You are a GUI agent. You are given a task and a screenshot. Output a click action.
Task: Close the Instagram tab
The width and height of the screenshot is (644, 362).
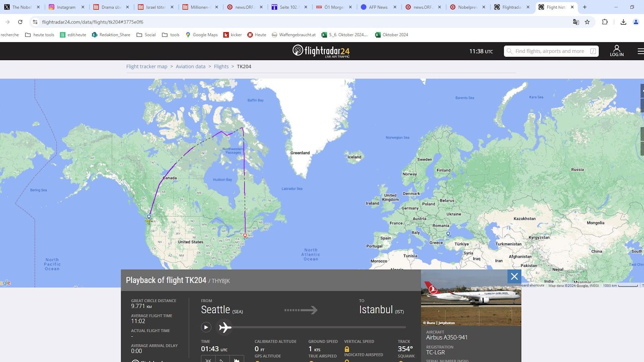83,7
